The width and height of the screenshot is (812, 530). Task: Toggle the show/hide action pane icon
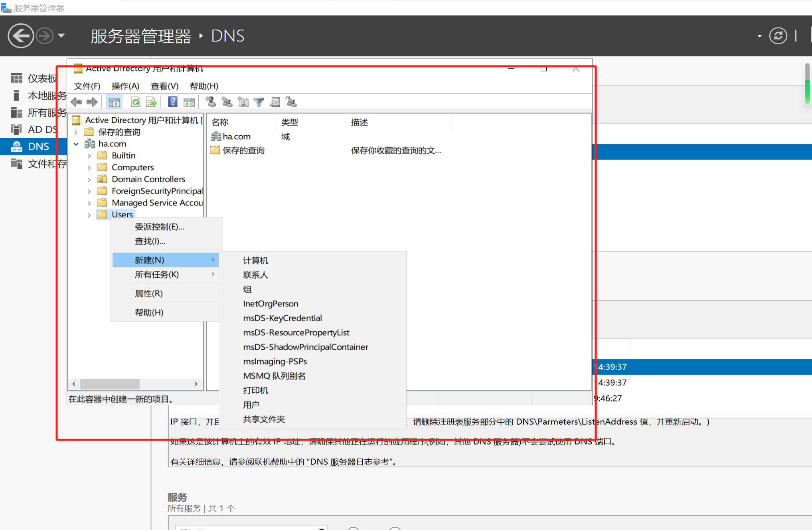[189, 102]
